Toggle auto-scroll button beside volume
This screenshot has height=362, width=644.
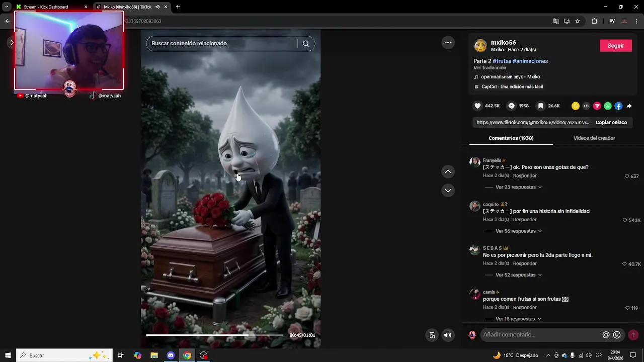pyautogui.click(x=432, y=335)
